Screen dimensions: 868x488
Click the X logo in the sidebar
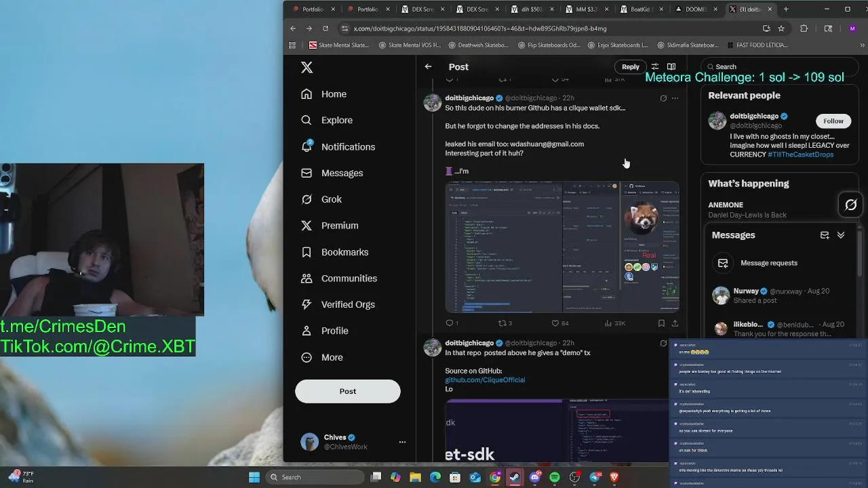(307, 67)
